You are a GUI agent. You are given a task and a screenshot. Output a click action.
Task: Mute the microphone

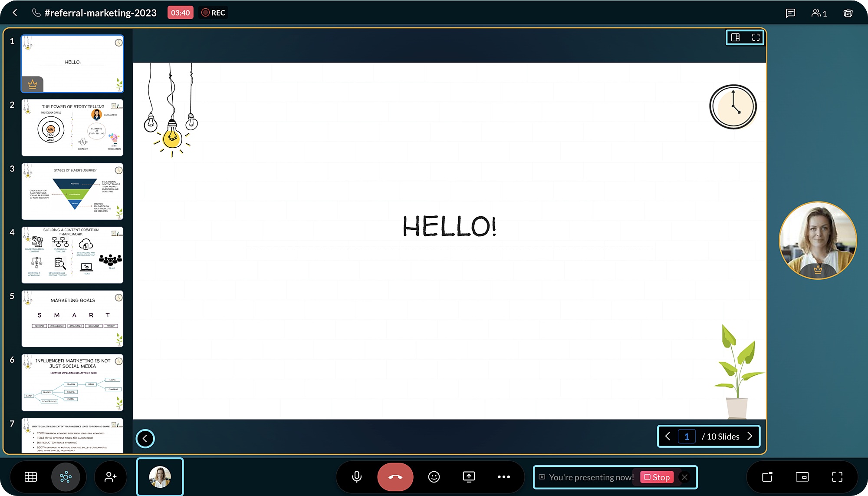click(357, 477)
